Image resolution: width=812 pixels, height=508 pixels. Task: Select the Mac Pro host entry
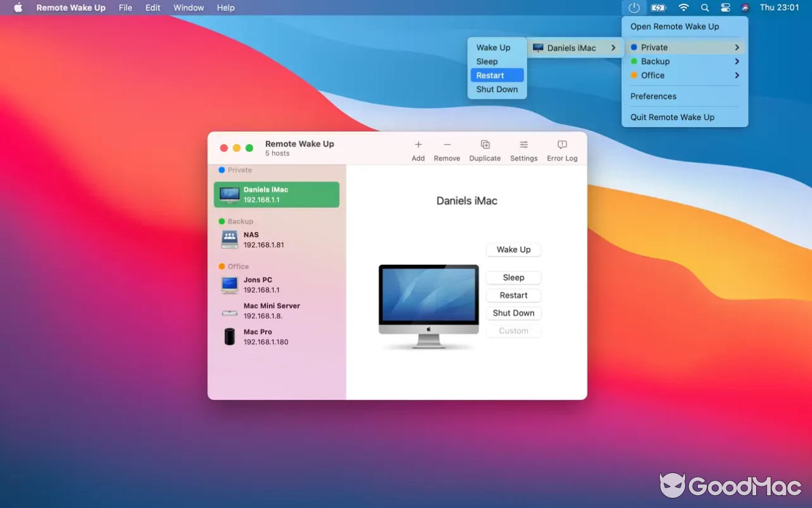tap(277, 337)
